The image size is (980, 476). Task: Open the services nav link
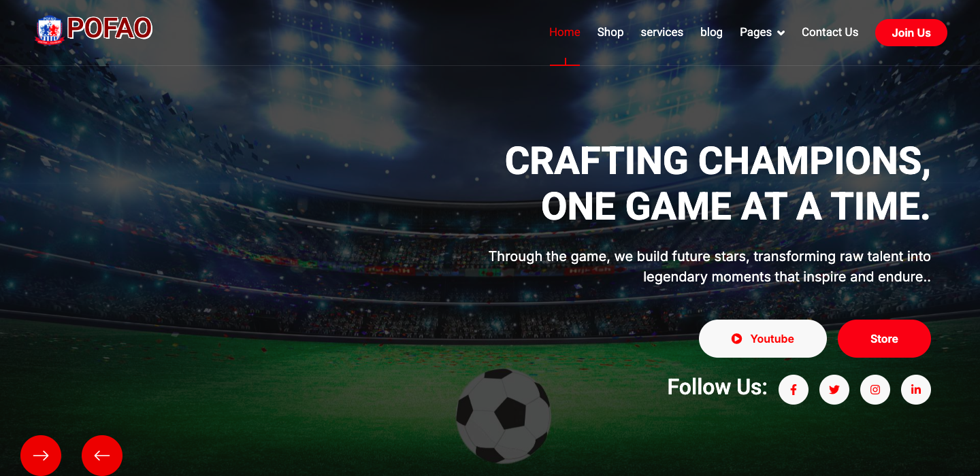[661, 32]
